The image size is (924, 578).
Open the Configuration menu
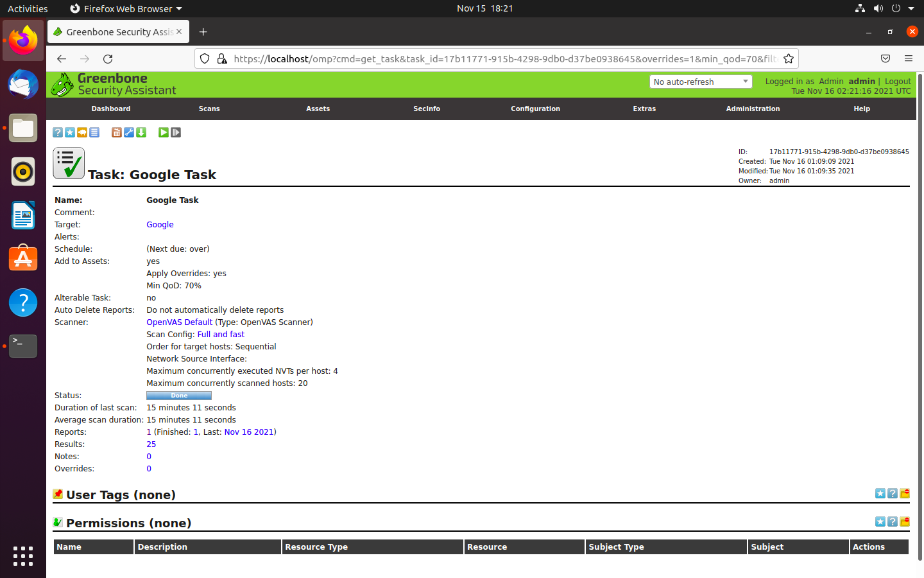pos(536,109)
